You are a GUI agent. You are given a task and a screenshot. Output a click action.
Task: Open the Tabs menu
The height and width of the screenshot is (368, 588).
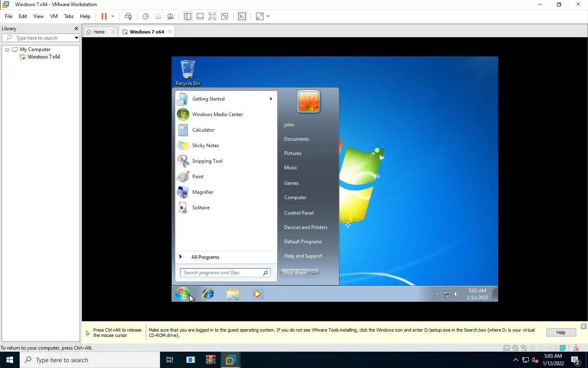pyautogui.click(x=69, y=16)
